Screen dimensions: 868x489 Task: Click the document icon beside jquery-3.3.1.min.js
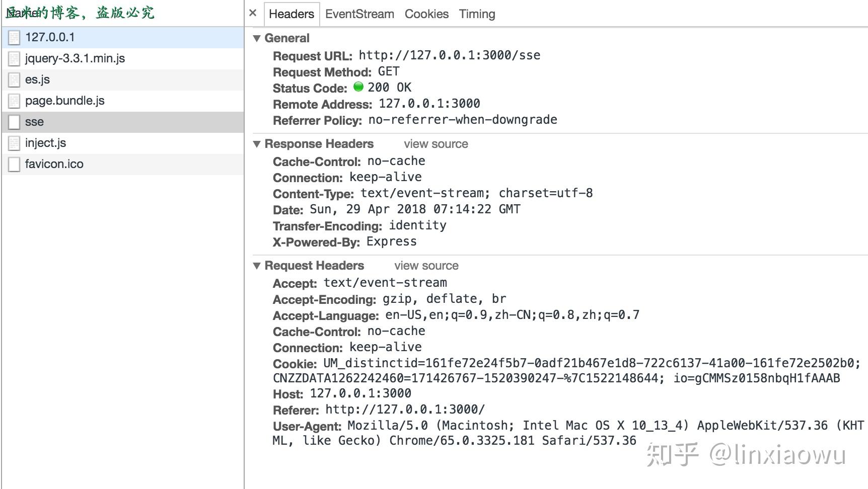(14, 58)
